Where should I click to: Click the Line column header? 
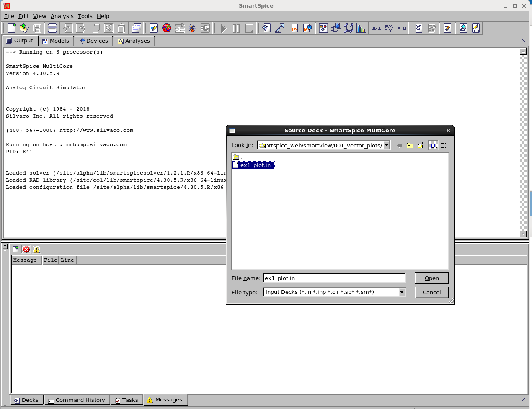[x=67, y=260]
